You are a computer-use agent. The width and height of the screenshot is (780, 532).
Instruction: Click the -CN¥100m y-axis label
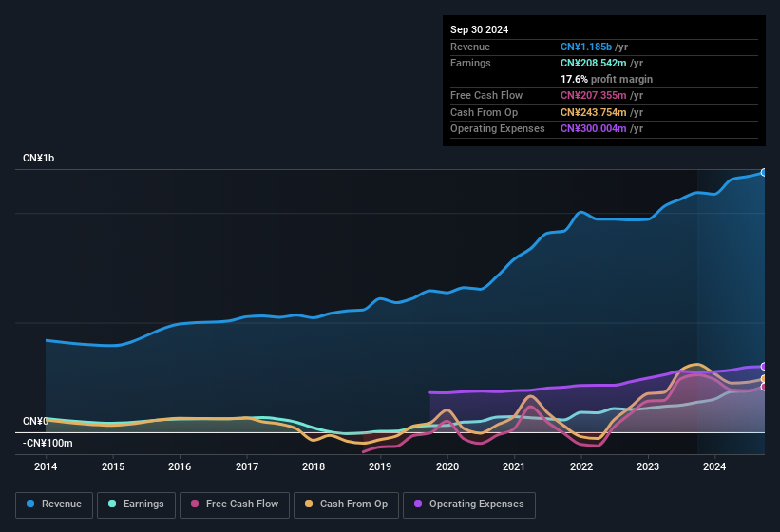click(48, 443)
